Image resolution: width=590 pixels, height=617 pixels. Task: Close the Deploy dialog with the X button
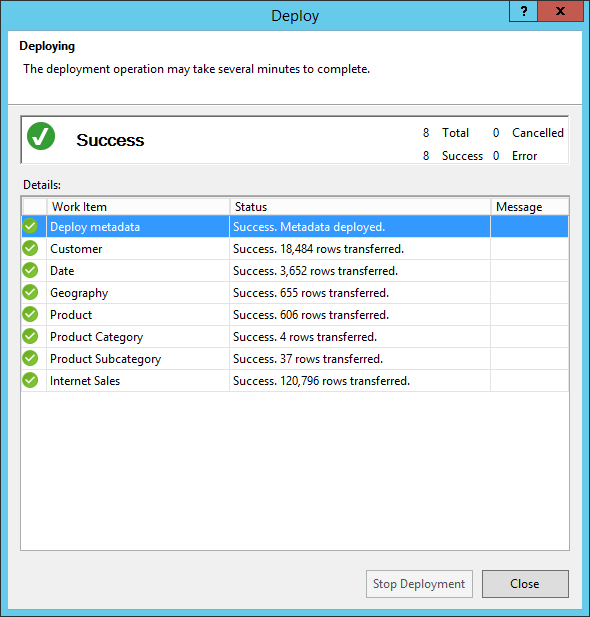point(560,11)
